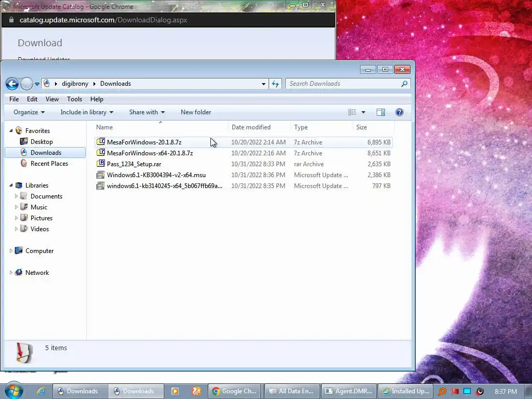532x399 pixels.
Task: Open the File menu
Action: tap(14, 99)
